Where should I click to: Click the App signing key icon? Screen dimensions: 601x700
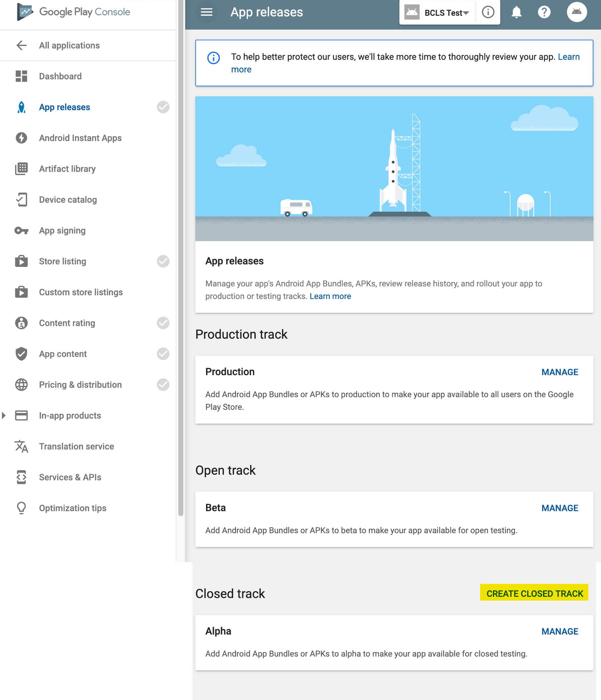pyautogui.click(x=21, y=231)
